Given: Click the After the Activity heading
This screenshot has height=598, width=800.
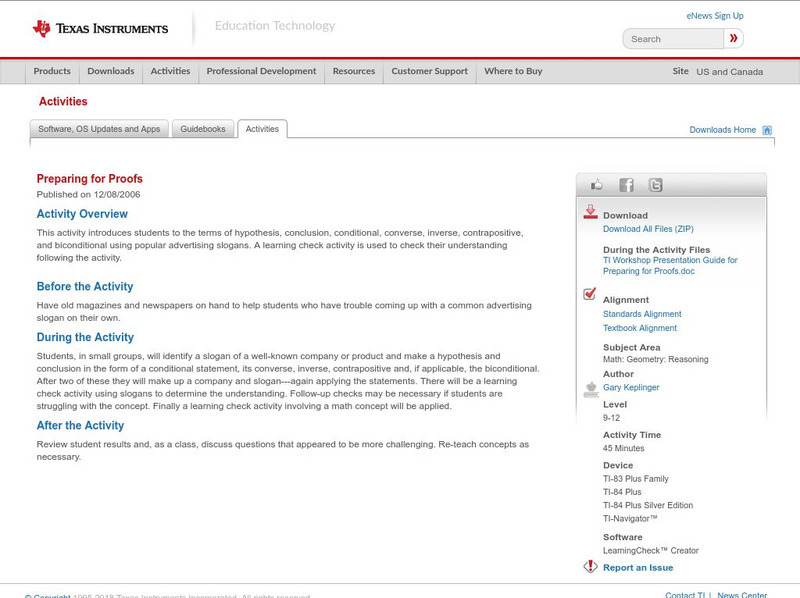Looking at the screenshot, I should 80,426.
